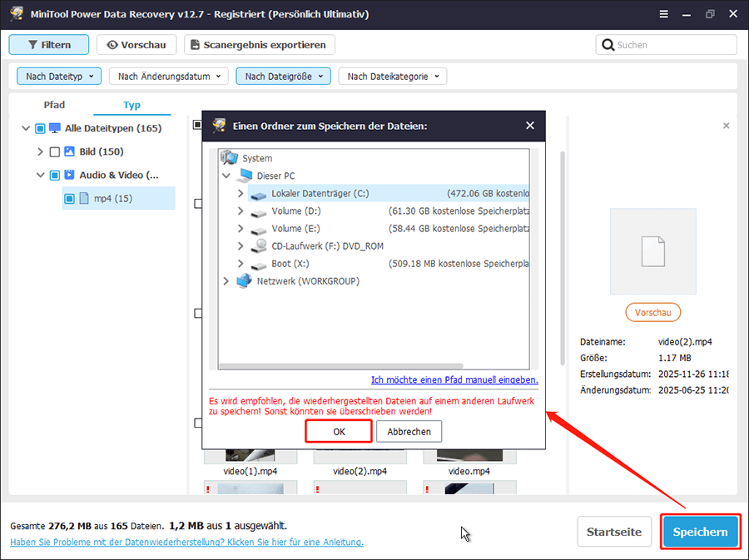Select the Dieser PC computer icon
The height and width of the screenshot is (560, 749).
pos(246,176)
